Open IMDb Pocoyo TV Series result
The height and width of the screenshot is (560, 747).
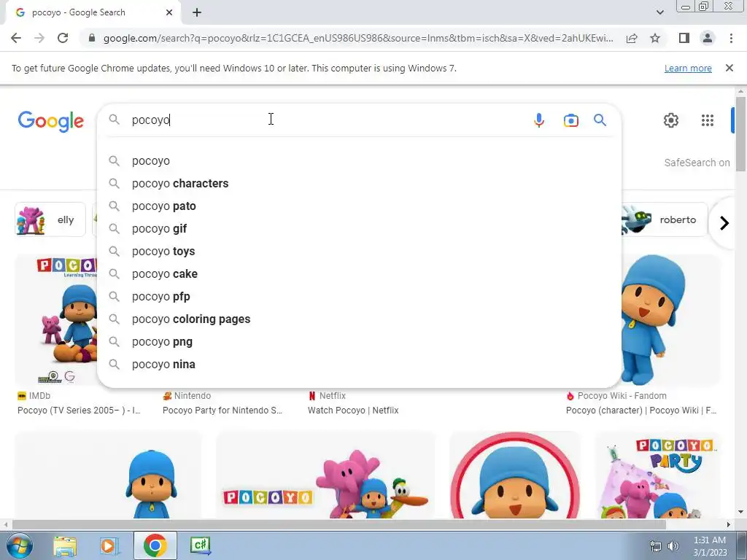pyautogui.click(x=79, y=411)
